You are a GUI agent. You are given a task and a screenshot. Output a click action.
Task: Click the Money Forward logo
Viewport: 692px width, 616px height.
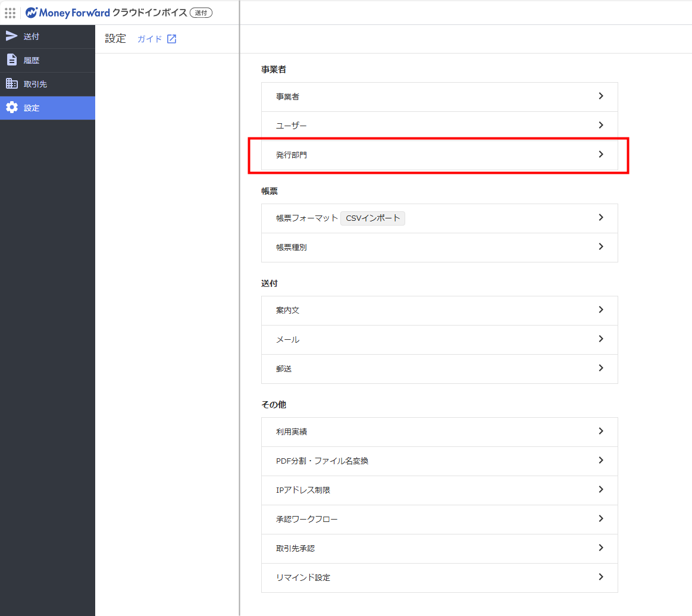pyautogui.click(x=68, y=12)
